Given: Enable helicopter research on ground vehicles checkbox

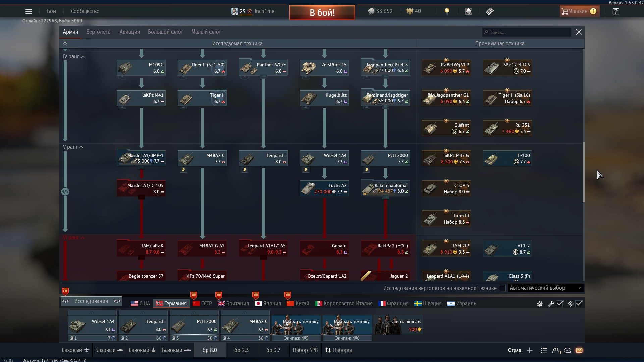Looking at the screenshot, I should [x=502, y=288].
